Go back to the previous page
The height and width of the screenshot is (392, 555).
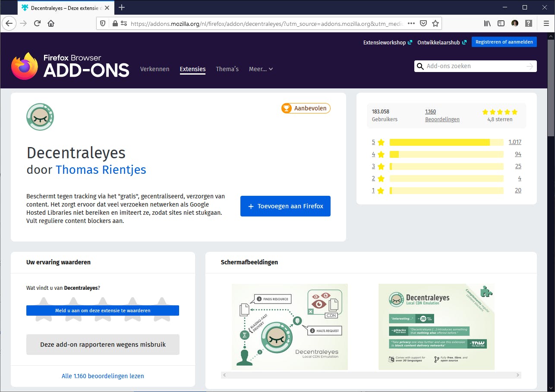point(9,23)
